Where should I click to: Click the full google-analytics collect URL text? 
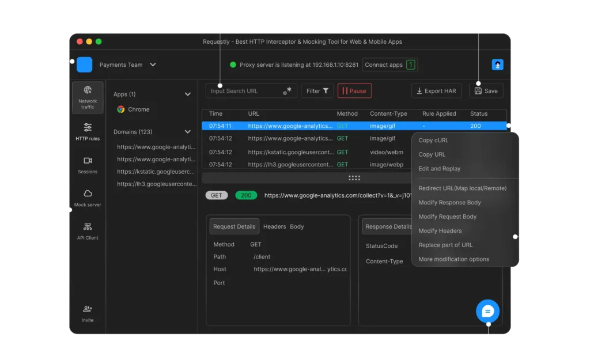338,196
